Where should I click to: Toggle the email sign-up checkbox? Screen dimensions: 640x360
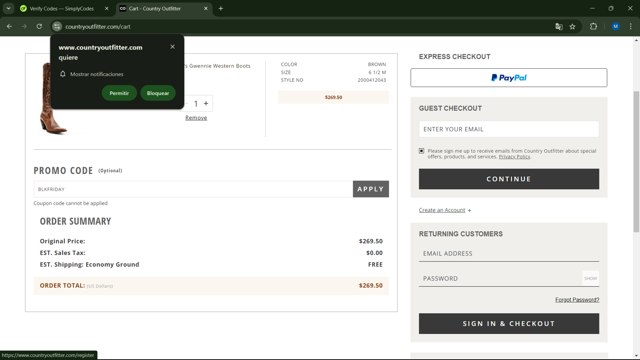coord(422,151)
